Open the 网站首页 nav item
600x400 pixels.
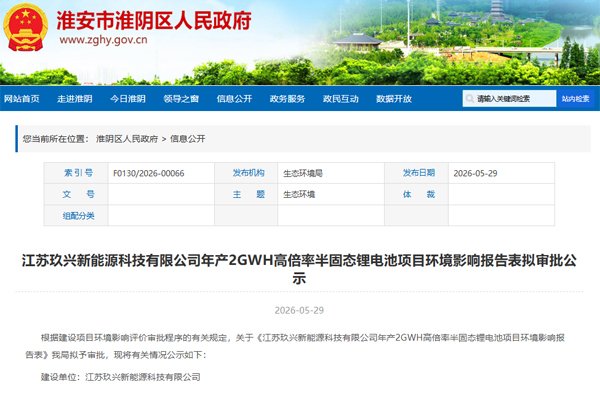pyautogui.click(x=22, y=99)
